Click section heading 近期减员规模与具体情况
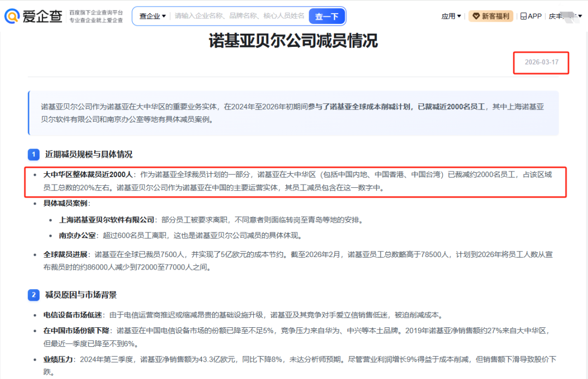This screenshot has width=588, height=379. (x=89, y=155)
